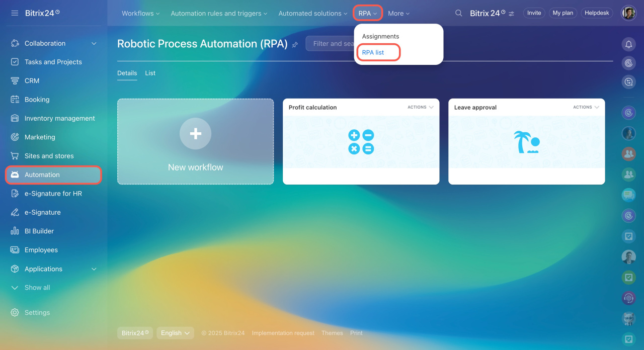Screen dimensions: 644x350
Task: Expand the Applications section chevron
Action: (x=94, y=269)
